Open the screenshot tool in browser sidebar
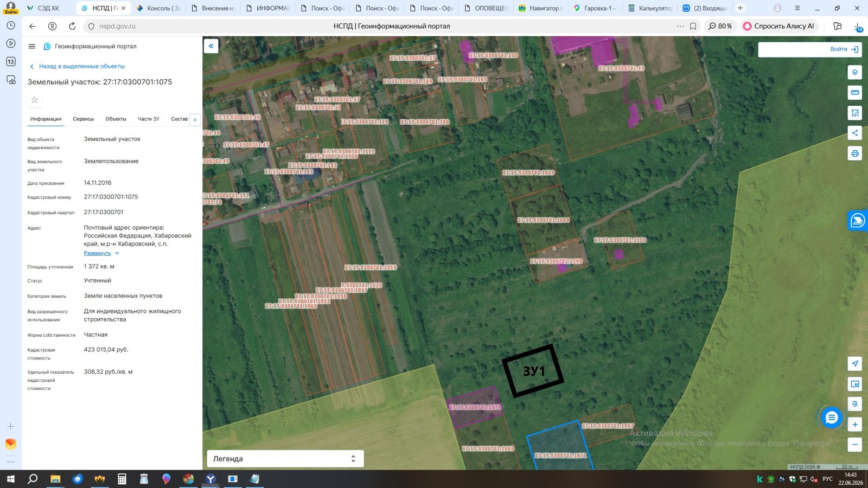Viewport: 868px width, 488px height. click(x=11, y=80)
